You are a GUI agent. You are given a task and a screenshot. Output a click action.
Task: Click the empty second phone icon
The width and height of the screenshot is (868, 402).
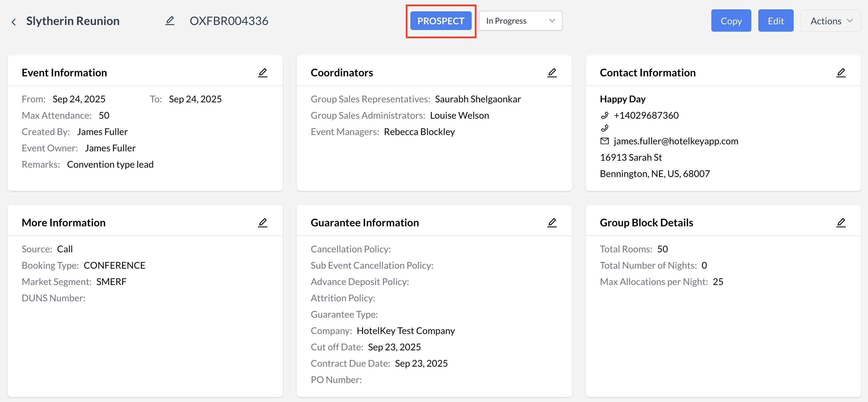pyautogui.click(x=605, y=128)
